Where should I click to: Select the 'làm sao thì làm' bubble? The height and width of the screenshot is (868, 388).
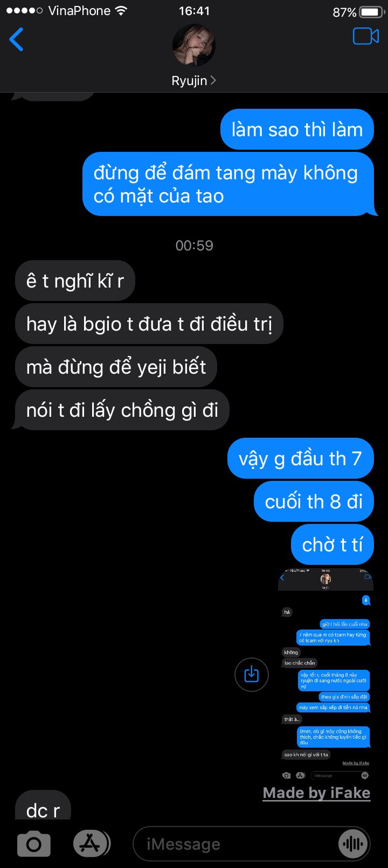coord(297,129)
